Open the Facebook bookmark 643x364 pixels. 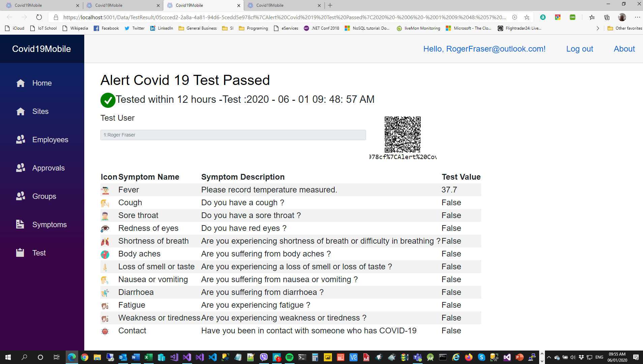pyautogui.click(x=106, y=28)
